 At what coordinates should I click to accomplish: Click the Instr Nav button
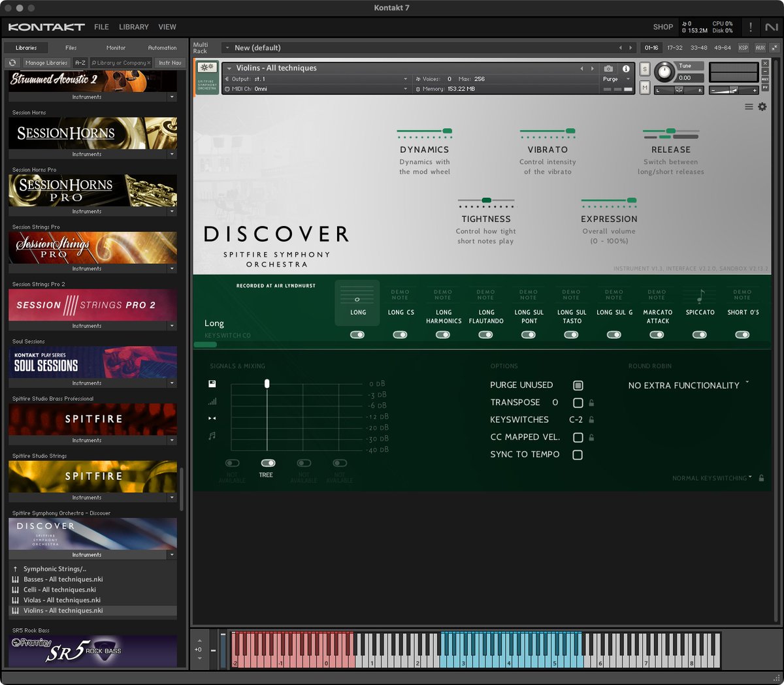(x=170, y=63)
